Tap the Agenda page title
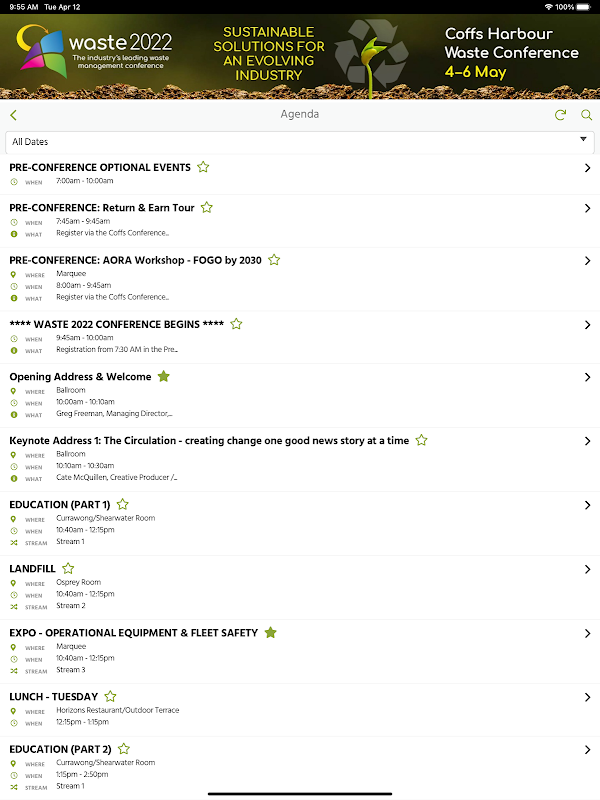The width and height of the screenshot is (600, 800). pyautogui.click(x=299, y=114)
